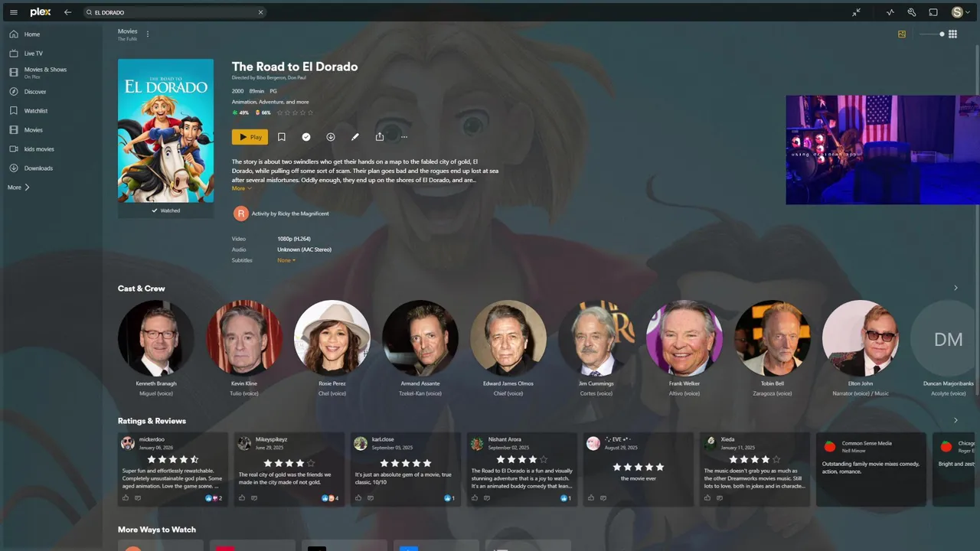
Task: Open Kevin Kline cast profile
Action: [244, 338]
